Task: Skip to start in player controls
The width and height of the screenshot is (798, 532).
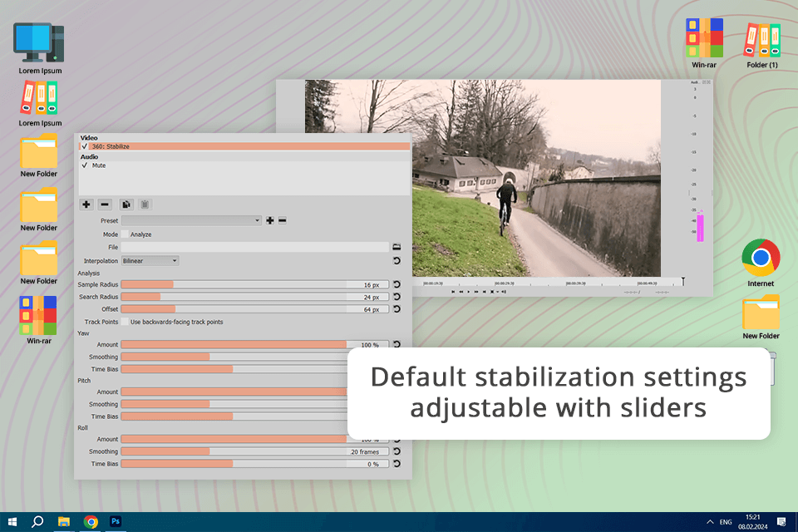Action: coord(453,292)
